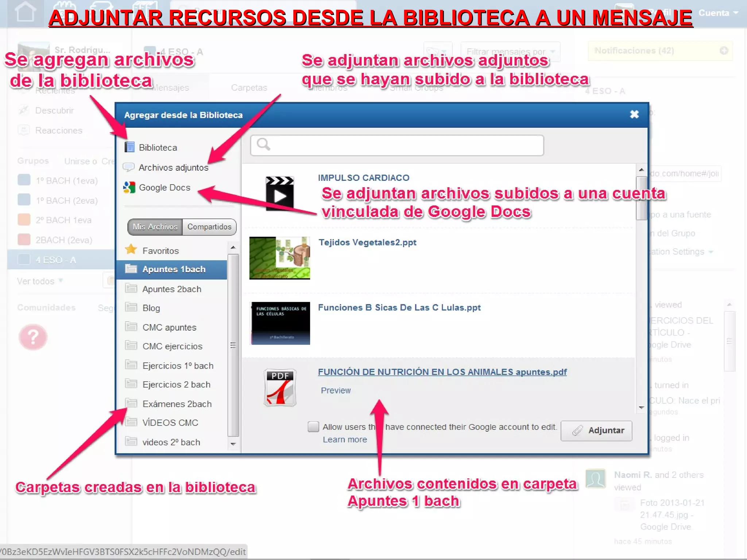
Task: Open Biblioteca source in the dialog
Action: point(151,147)
